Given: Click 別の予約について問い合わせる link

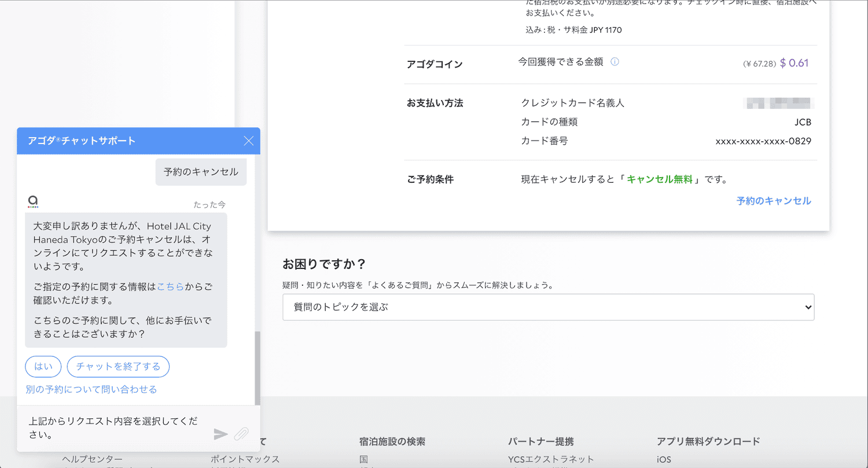Looking at the screenshot, I should tap(91, 389).
